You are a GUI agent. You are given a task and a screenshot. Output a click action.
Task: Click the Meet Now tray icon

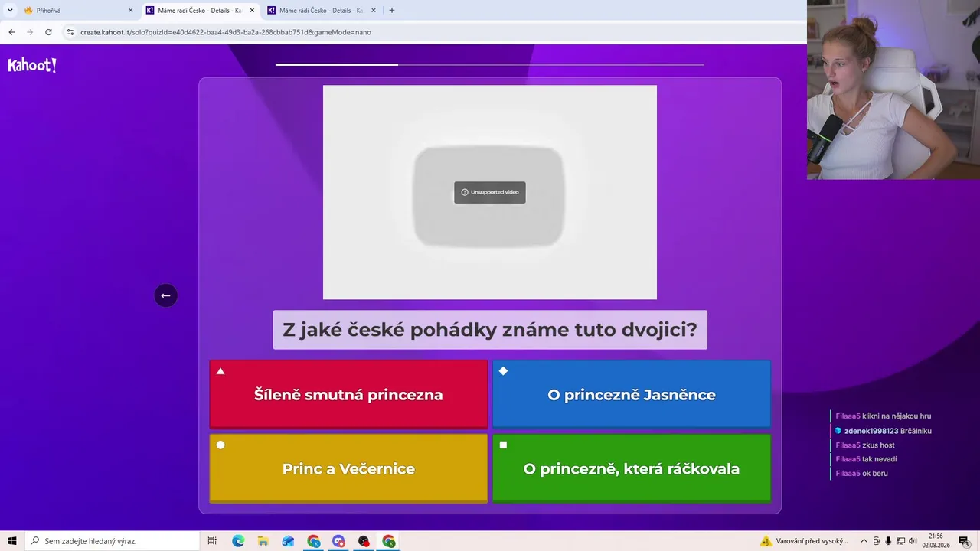[x=877, y=541]
